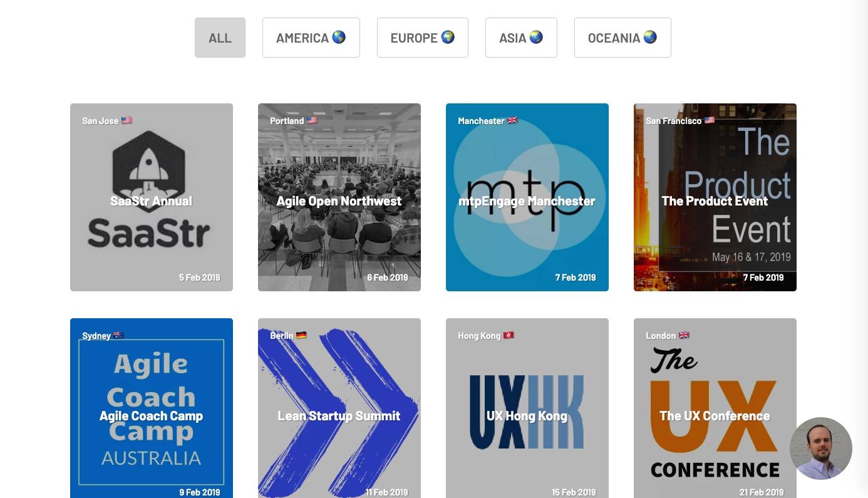Click the 'Sydney' location label
The width and height of the screenshot is (868, 498).
pos(96,336)
